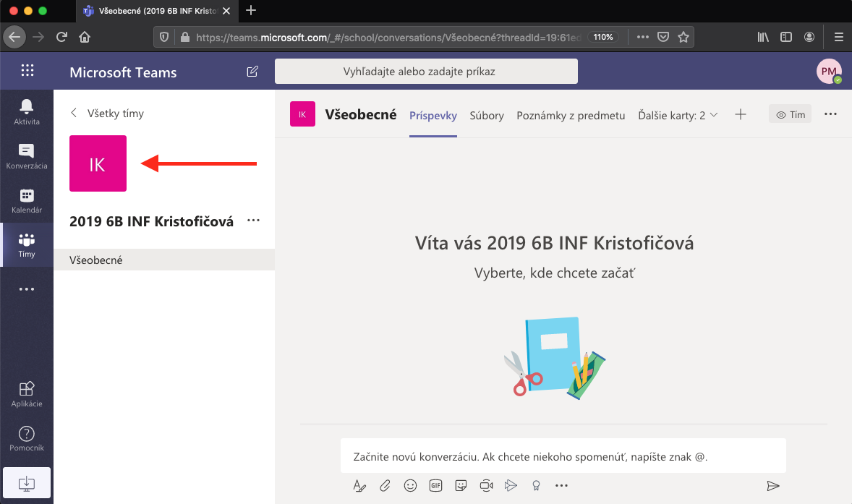Start a meeting with video icon

pos(486,485)
